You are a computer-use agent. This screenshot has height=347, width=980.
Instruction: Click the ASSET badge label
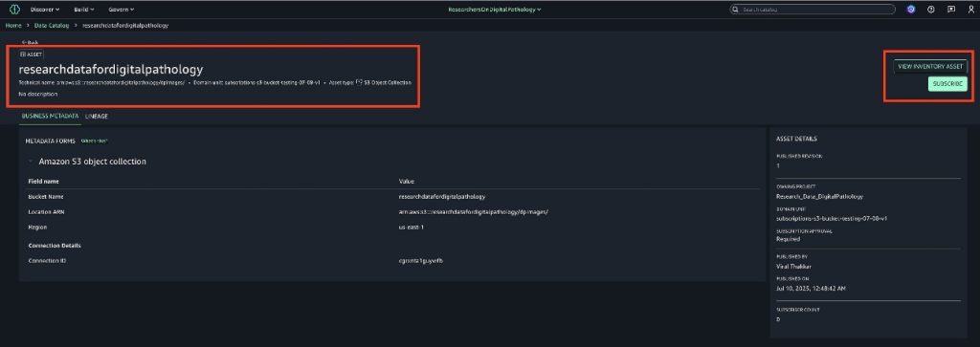click(x=32, y=54)
